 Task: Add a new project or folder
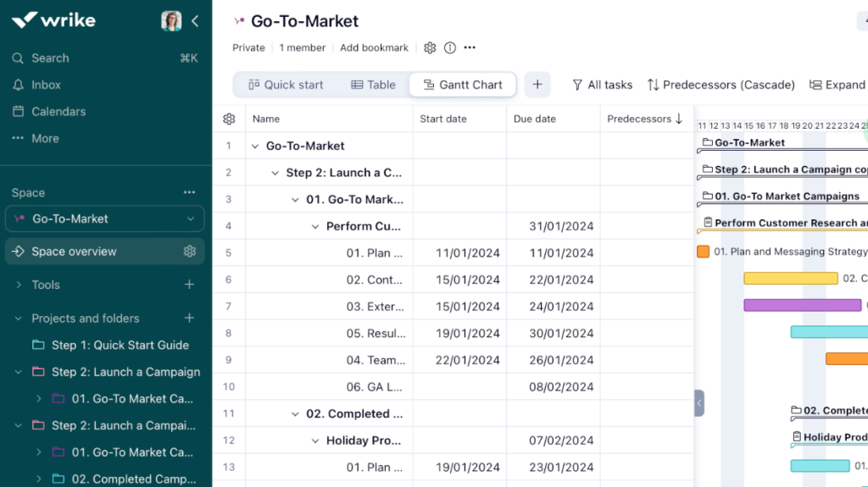pyautogui.click(x=189, y=318)
